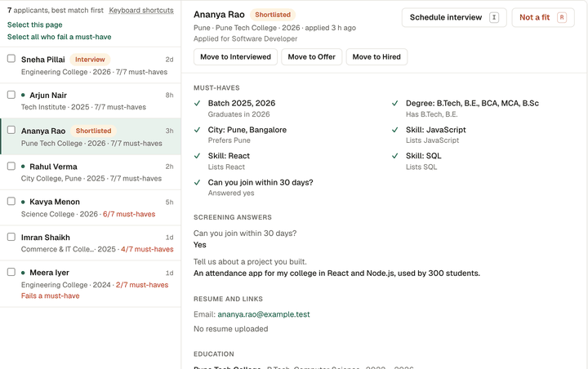Click the 'MUST-HAVES' section heading
This screenshot has height=369, width=588.
point(216,87)
